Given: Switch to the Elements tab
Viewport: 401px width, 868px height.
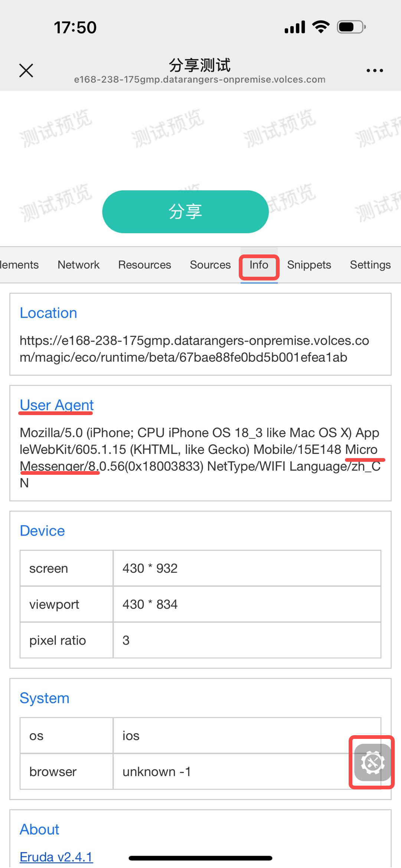Looking at the screenshot, I should (x=19, y=265).
